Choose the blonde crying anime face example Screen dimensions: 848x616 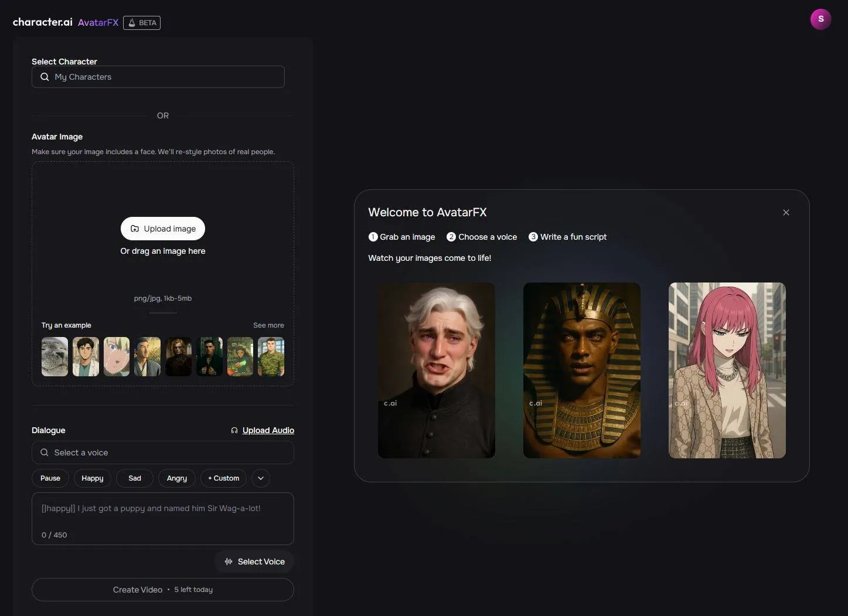click(117, 356)
